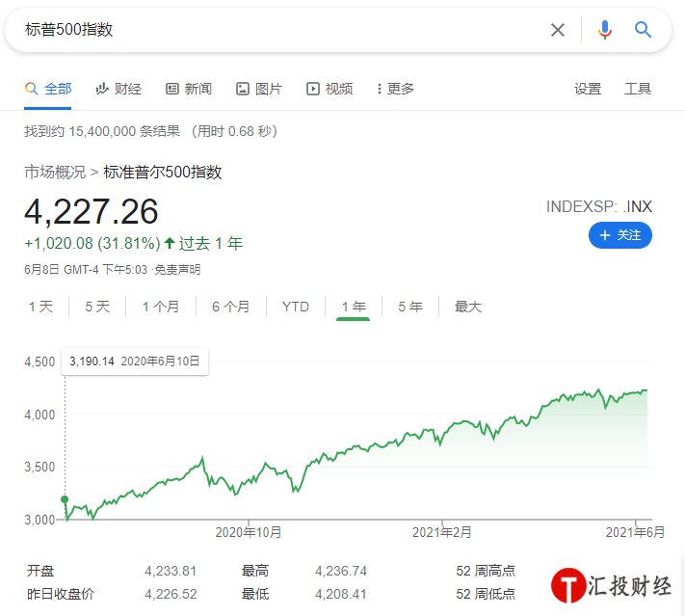
Task: Select the 全部 results tab
Action: point(48,89)
